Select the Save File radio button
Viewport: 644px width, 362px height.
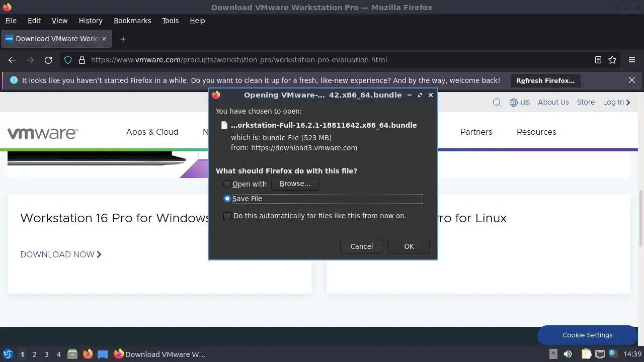pyautogui.click(x=227, y=199)
